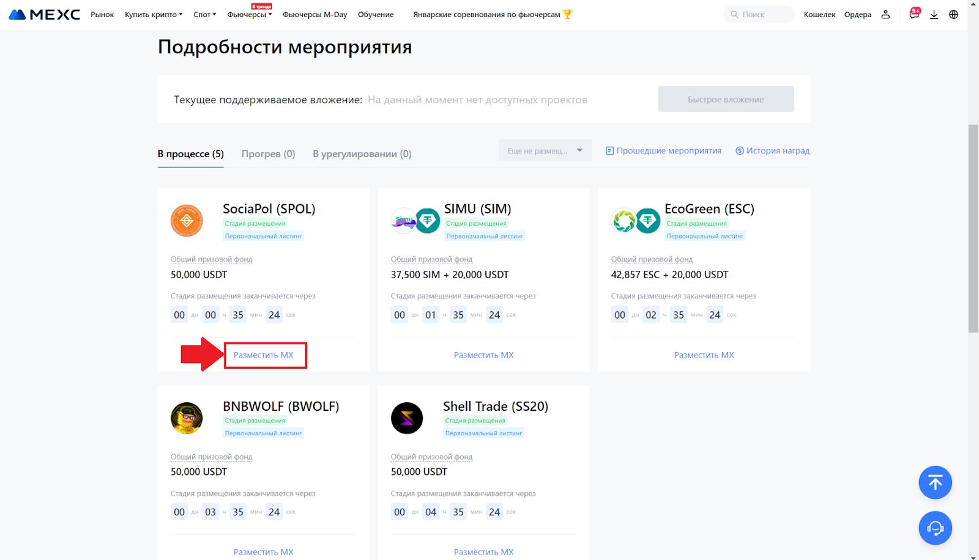
Task: Click the download app icon
Action: coord(934,15)
